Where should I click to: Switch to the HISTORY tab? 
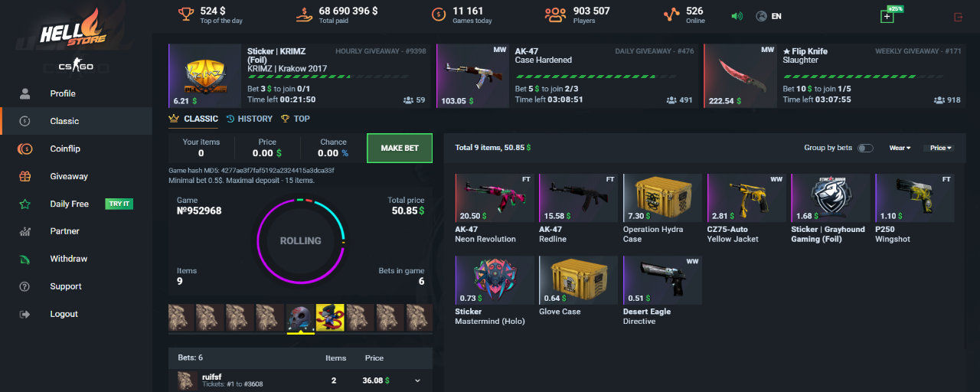coord(249,119)
